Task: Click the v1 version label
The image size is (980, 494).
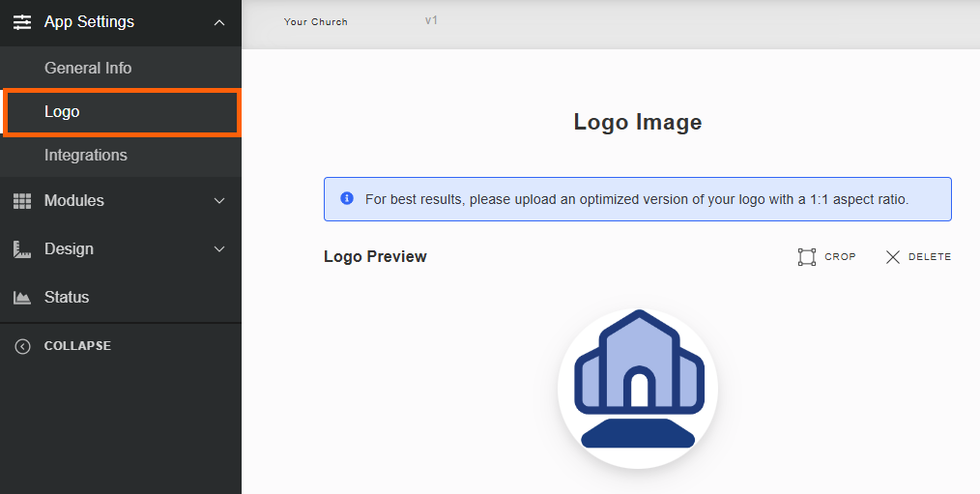Action: tap(431, 20)
